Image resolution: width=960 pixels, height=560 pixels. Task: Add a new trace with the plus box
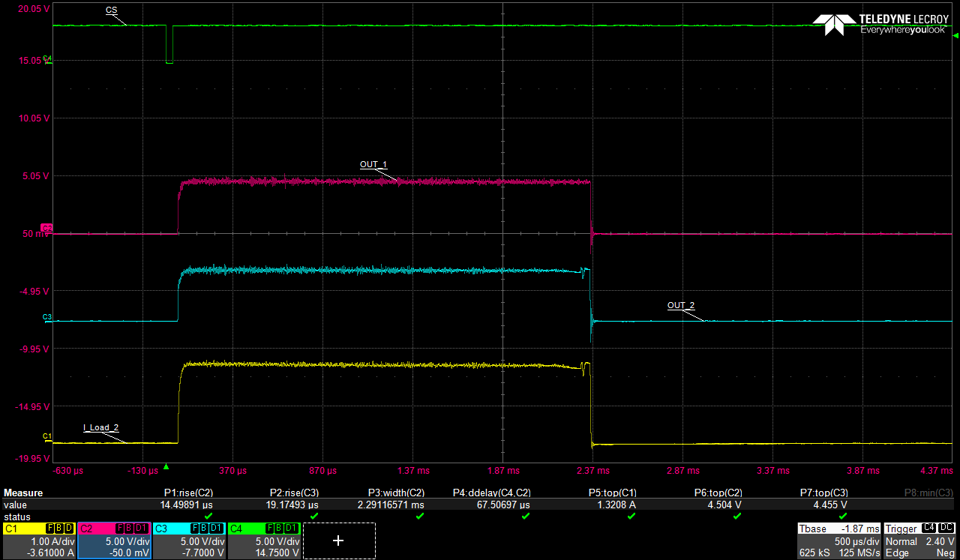[339, 541]
